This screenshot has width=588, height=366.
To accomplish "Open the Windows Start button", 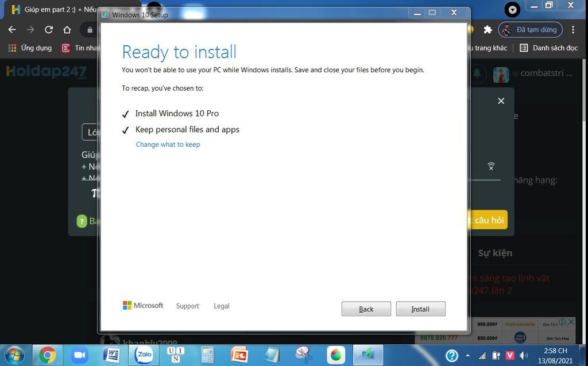I will (14, 355).
